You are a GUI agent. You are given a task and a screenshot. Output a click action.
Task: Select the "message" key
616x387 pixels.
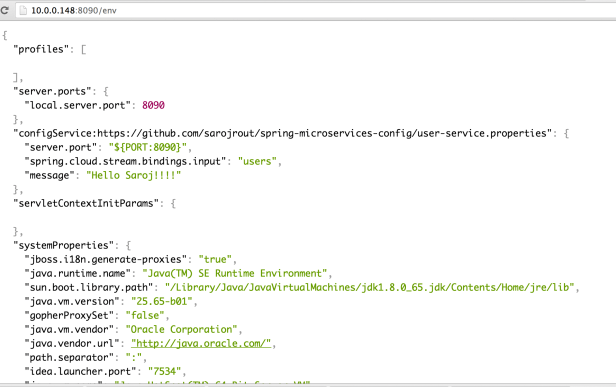pos(49,175)
